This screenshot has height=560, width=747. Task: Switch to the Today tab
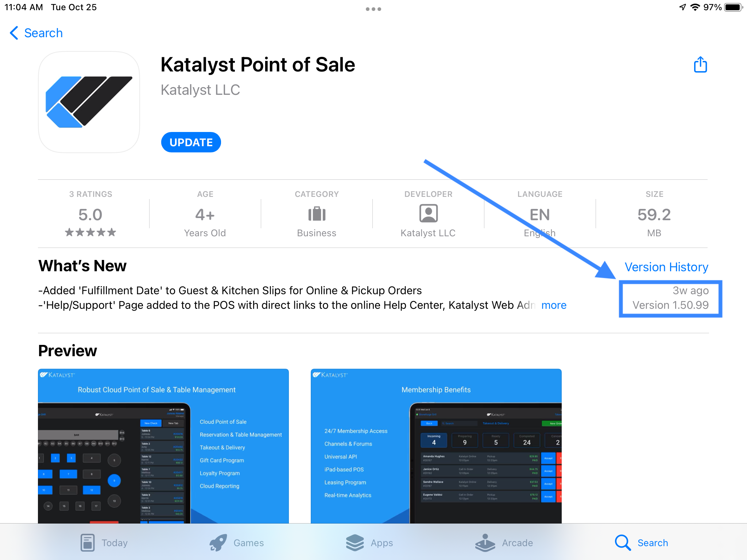(x=104, y=542)
